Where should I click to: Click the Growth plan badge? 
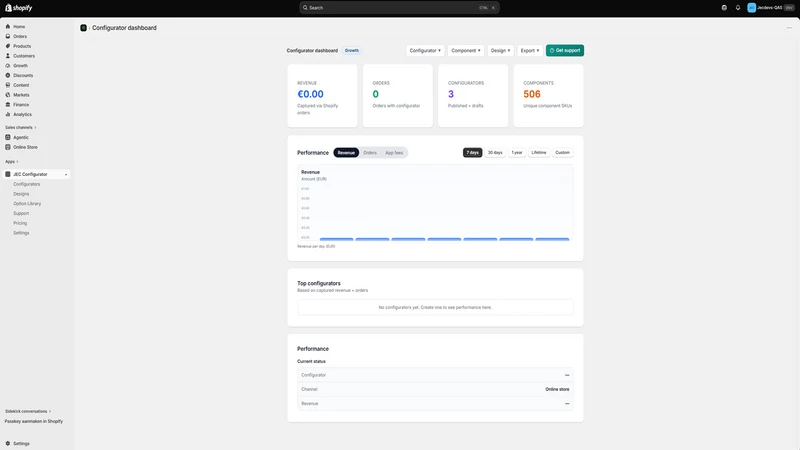pyautogui.click(x=352, y=51)
